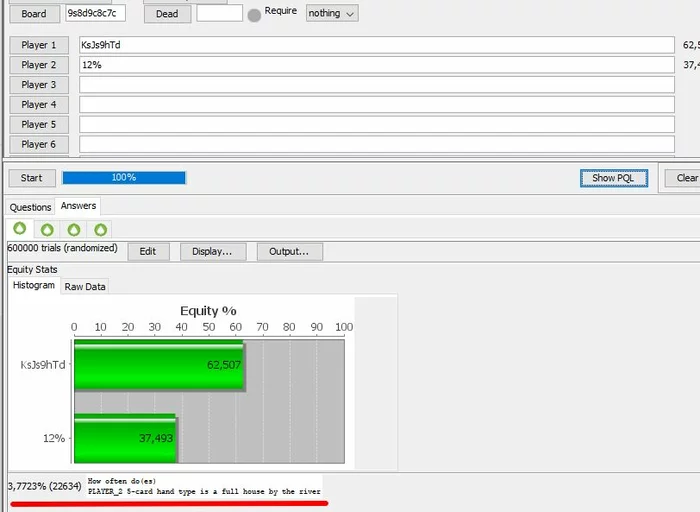Viewport: 700px width, 512px height.
Task: Click the Player 6 button
Action: tap(39, 144)
